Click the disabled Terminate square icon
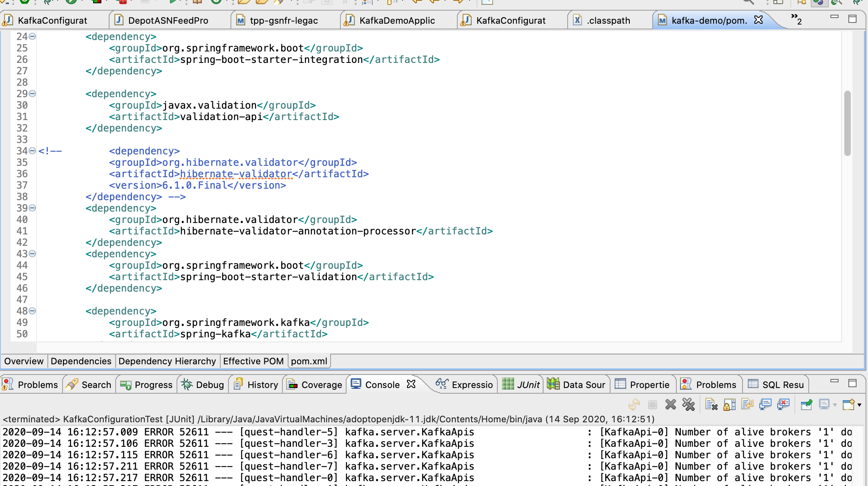The image size is (868, 486). (653, 405)
